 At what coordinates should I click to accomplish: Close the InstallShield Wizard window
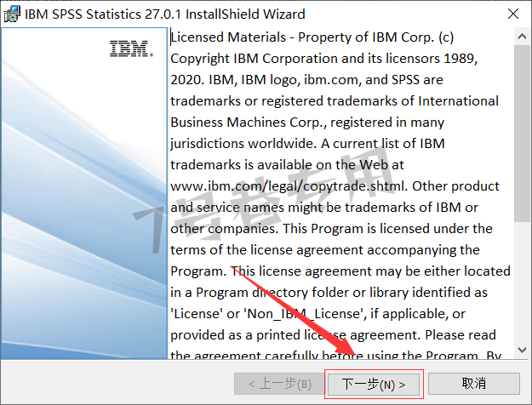pos(513,14)
